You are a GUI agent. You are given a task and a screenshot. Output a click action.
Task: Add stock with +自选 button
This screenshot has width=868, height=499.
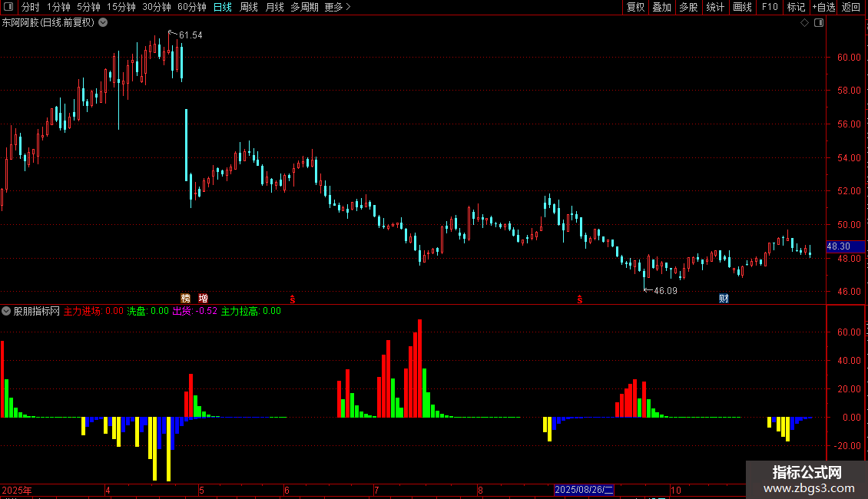click(x=823, y=7)
